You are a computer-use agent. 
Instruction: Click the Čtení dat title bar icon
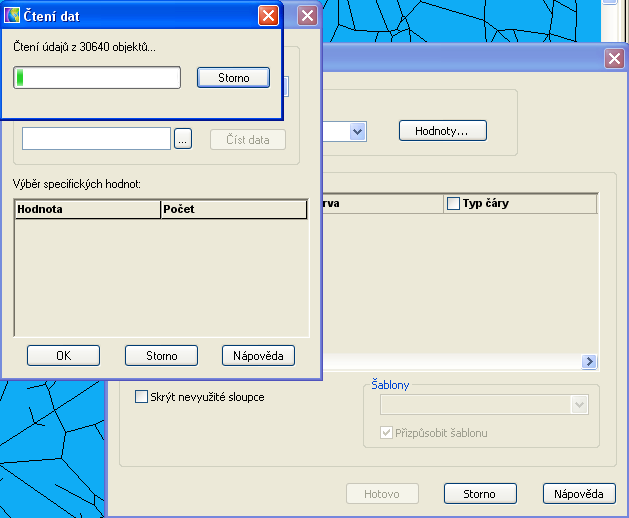pyautogui.click(x=14, y=16)
